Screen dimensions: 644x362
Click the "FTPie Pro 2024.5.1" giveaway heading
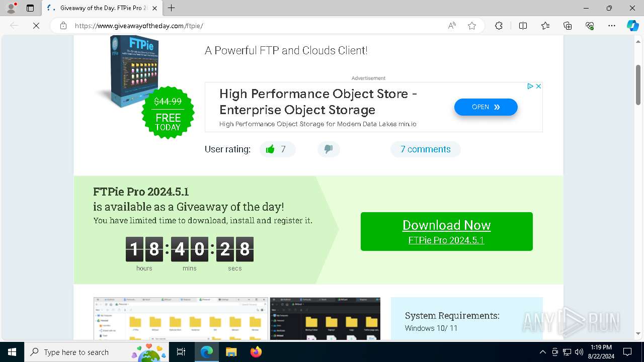pos(141,192)
